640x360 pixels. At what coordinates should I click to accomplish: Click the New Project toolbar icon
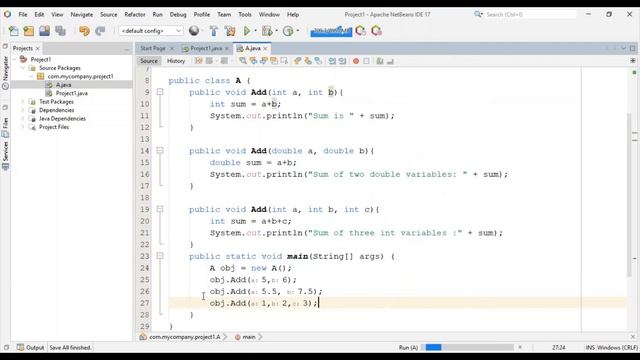point(29,31)
